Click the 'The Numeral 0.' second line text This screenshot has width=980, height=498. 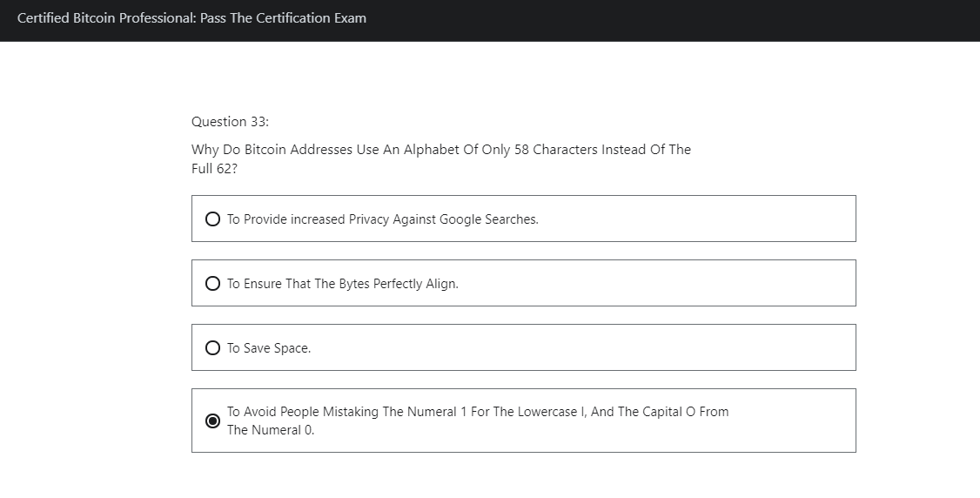(x=271, y=430)
